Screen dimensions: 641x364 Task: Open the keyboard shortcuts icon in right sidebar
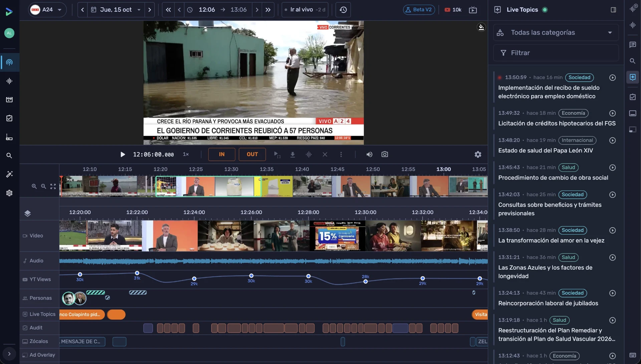632,355
